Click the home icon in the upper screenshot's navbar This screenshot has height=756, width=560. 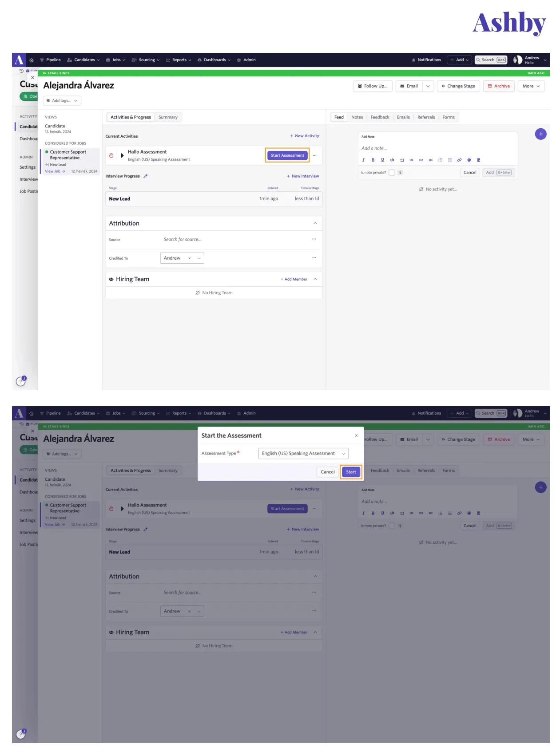(x=32, y=60)
